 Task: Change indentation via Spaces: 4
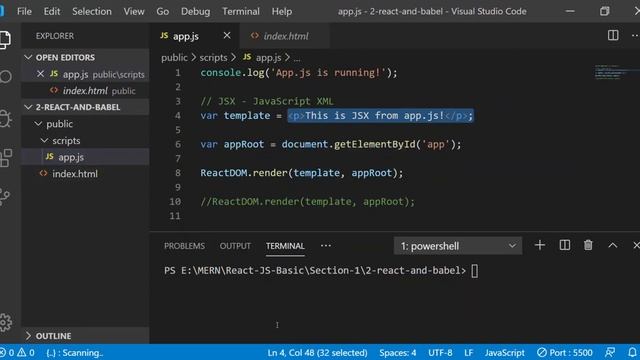tap(398, 352)
